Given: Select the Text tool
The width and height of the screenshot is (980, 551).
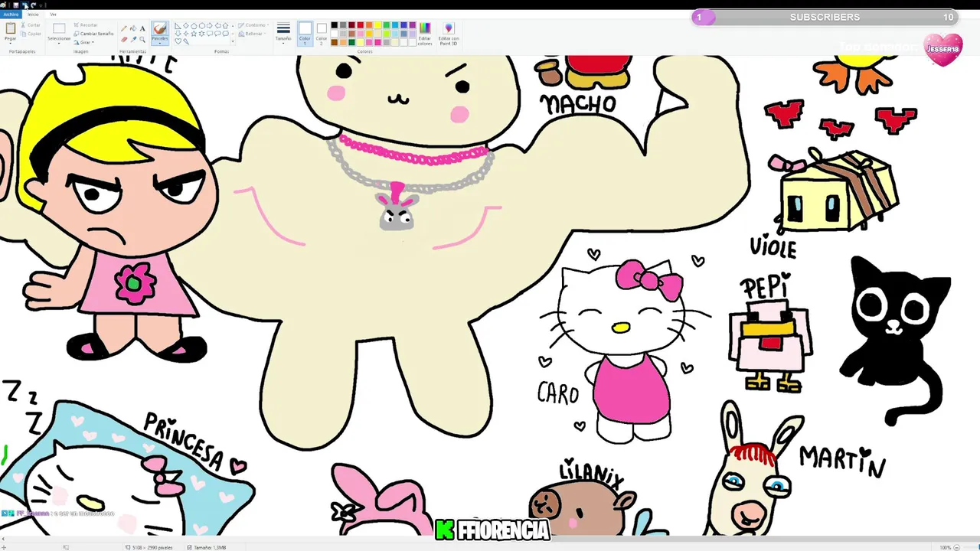Looking at the screenshot, I should 142,28.
